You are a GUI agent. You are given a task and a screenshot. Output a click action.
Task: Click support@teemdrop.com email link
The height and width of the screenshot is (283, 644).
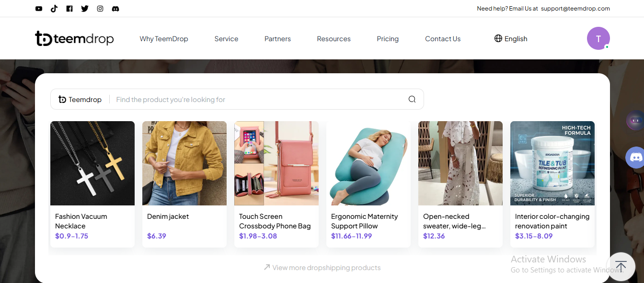coord(575,9)
